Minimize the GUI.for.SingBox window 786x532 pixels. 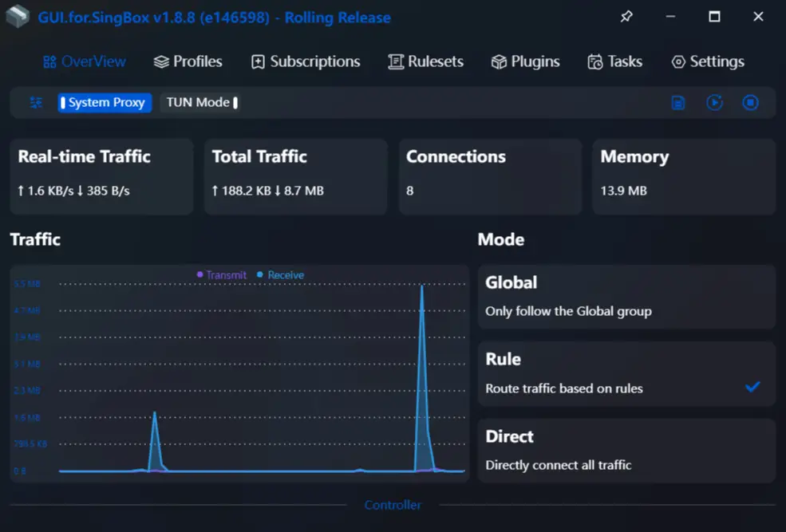coord(671,17)
